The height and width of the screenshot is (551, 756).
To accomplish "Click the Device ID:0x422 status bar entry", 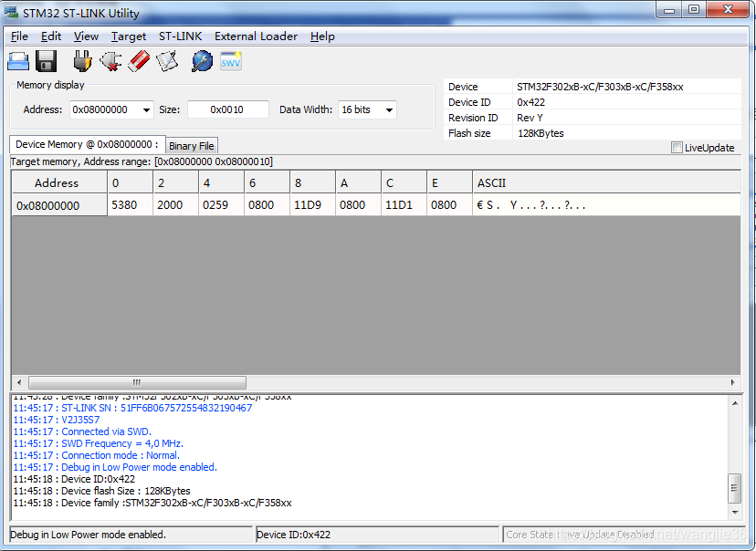I will [x=377, y=535].
